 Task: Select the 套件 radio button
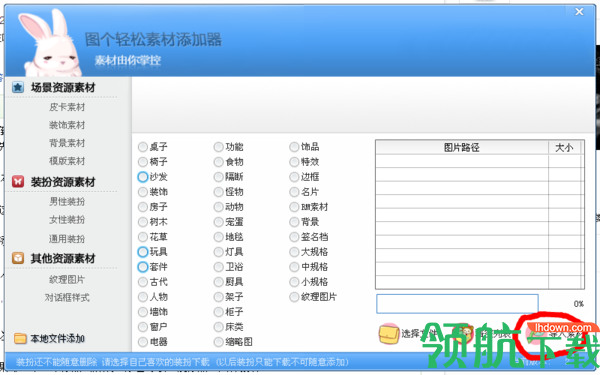143,267
